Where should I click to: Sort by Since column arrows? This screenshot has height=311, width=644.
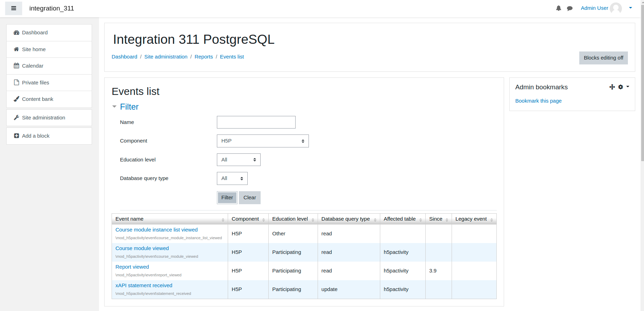click(447, 220)
